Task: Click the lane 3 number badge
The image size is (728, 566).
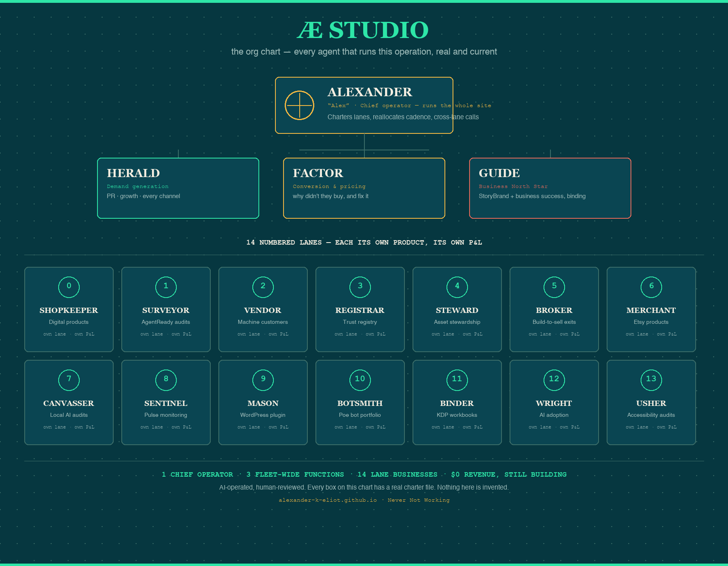Action: click(x=360, y=287)
